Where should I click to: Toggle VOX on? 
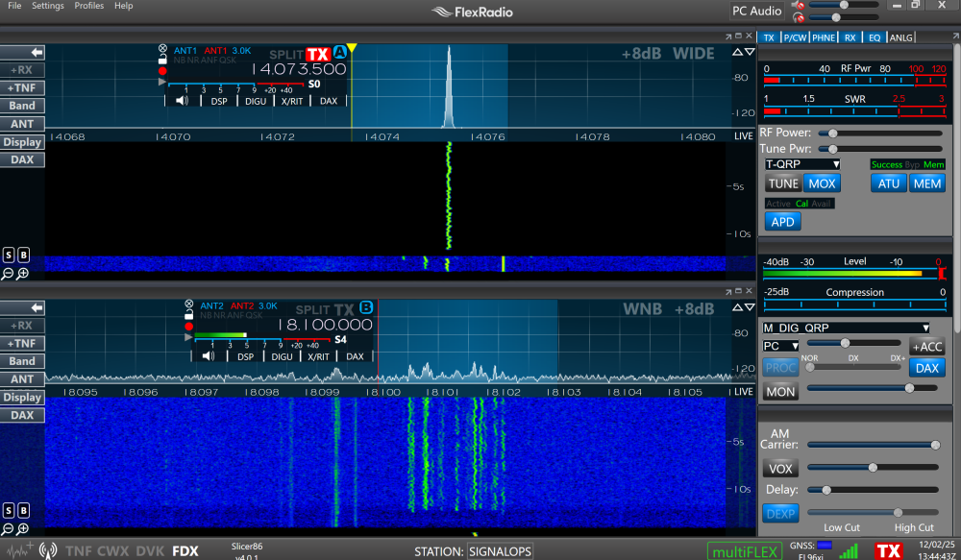[x=780, y=469]
